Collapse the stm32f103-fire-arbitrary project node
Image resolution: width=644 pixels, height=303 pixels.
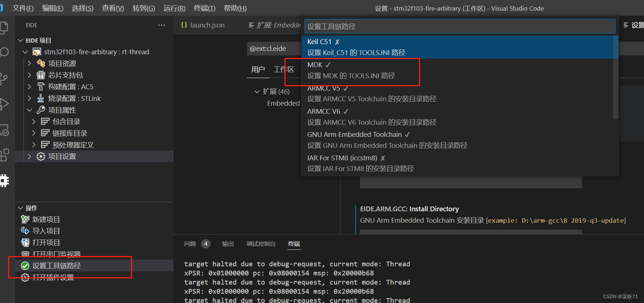click(x=25, y=52)
